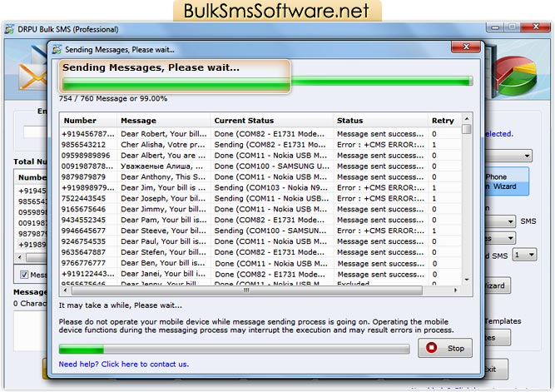Image resolution: width=555 pixels, height=392 pixels.
Task: Click 'Done (COM100 - SAMSUNG U...' status cell
Action: pos(271,166)
